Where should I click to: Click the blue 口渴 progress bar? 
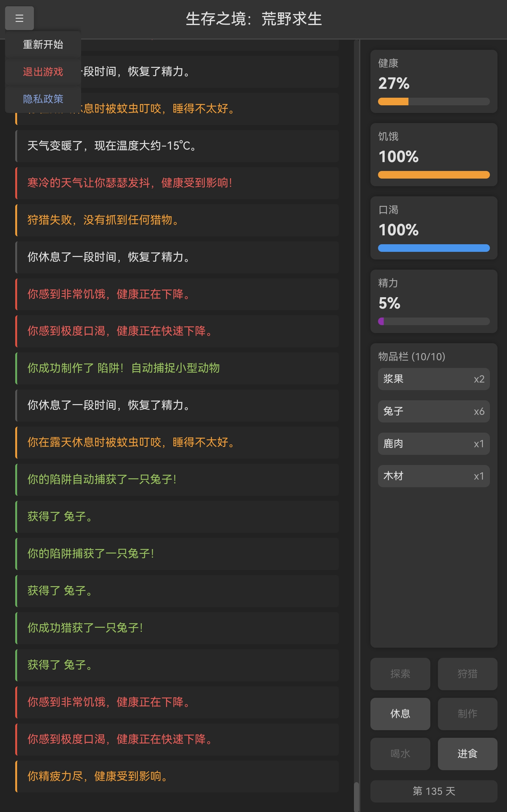pyautogui.click(x=433, y=248)
